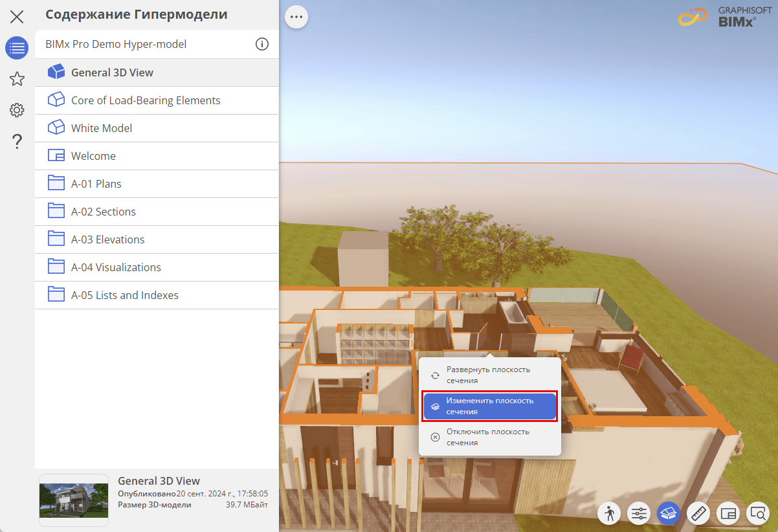This screenshot has width=778, height=532.
Task: Click the folder icon of A-03 Elevations
Action: [56, 239]
